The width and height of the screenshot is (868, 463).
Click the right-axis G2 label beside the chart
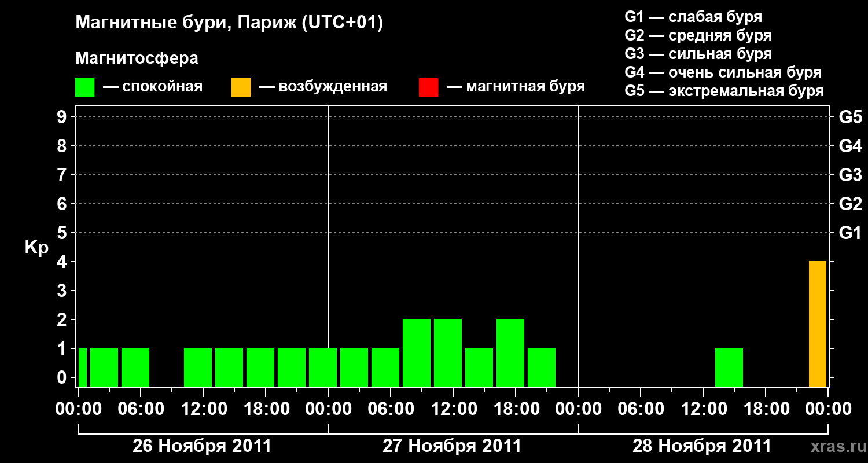tap(850, 204)
